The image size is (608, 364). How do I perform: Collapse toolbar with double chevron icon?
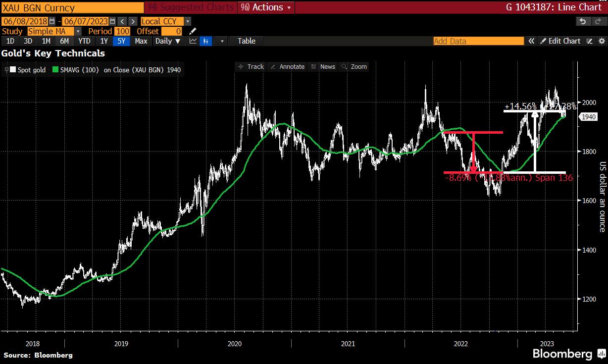click(x=531, y=41)
